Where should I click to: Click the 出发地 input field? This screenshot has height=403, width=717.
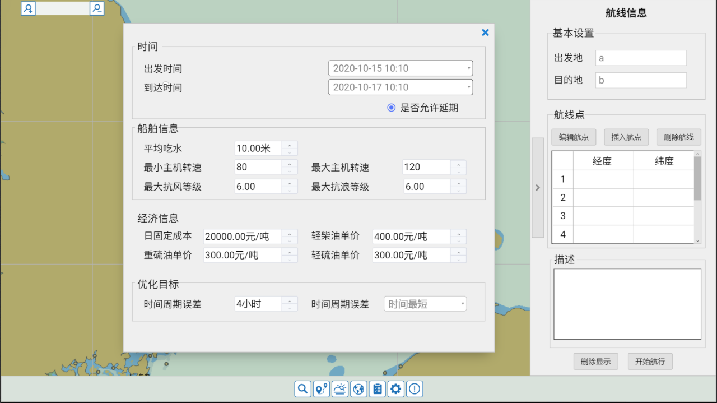coord(641,58)
